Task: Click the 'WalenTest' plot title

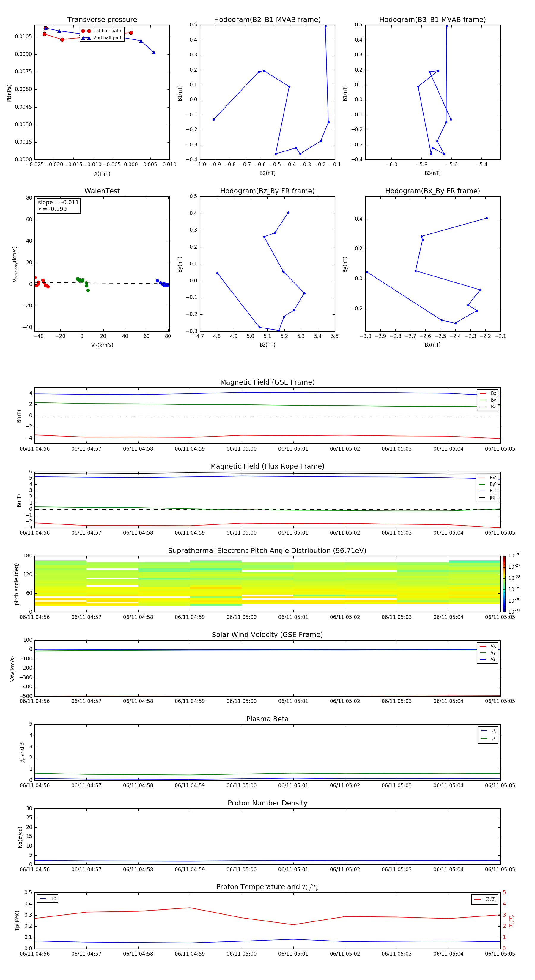Action: coord(102,191)
